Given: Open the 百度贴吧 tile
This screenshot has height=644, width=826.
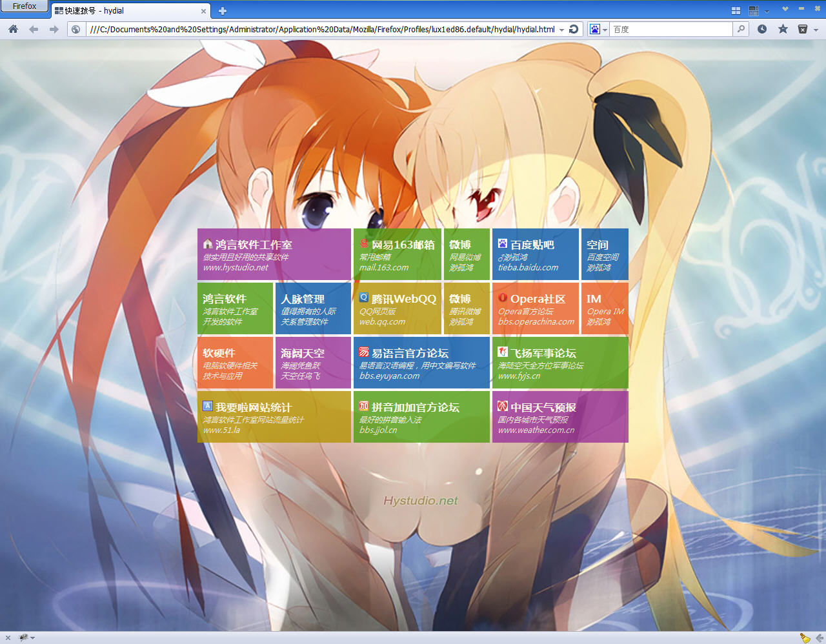Looking at the screenshot, I should [536, 254].
